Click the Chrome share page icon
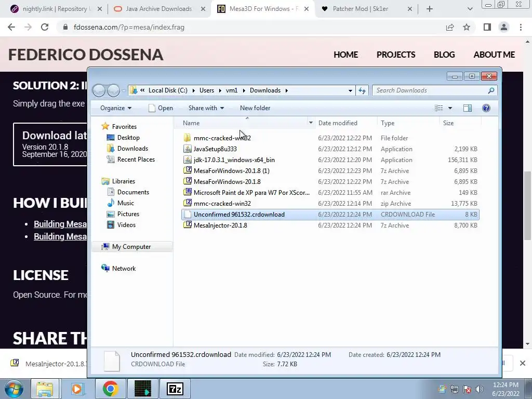 click(x=450, y=27)
